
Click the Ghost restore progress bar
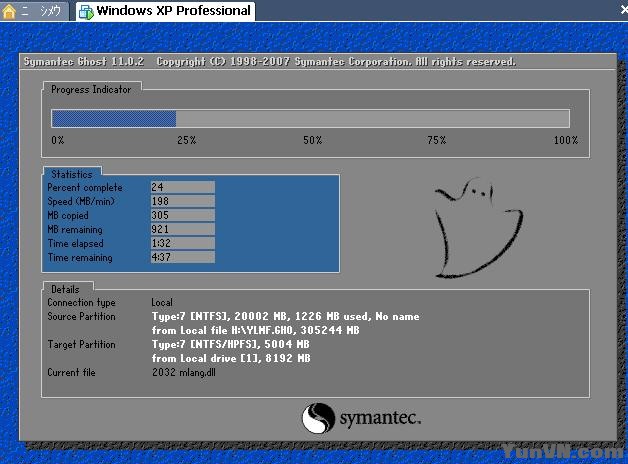[310, 119]
